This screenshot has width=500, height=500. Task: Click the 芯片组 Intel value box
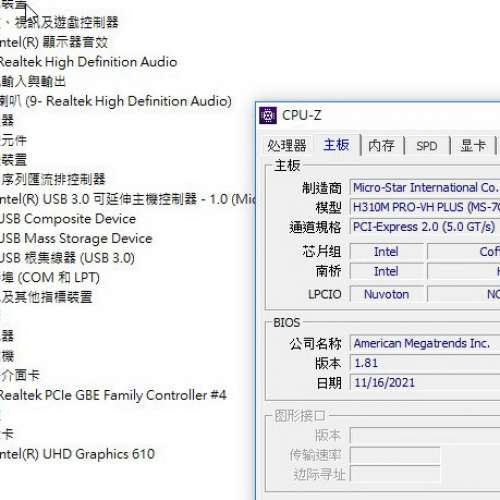pos(387,251)
